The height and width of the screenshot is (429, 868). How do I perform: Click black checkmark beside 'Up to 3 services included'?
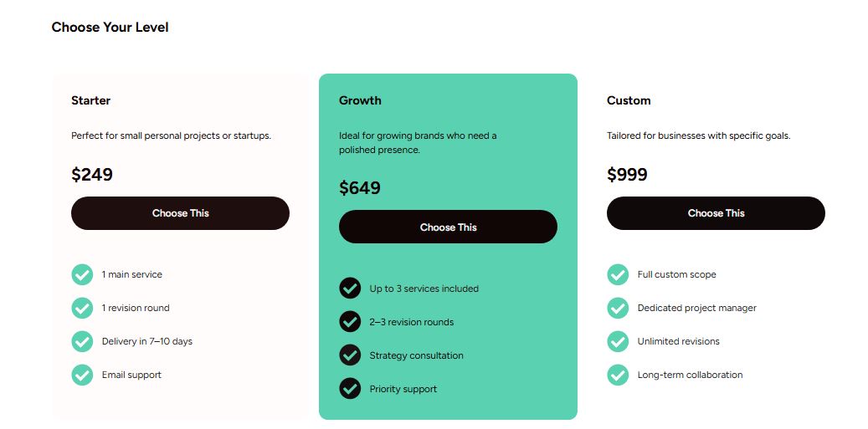350,289
